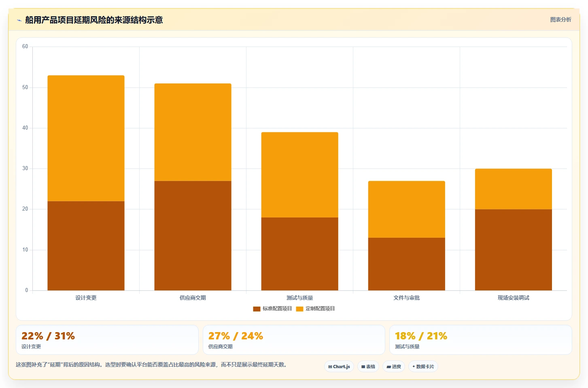Screen dimensions: 588x388
Task: Click the 测试与质量 x-axis label
Action: point(299,298)
